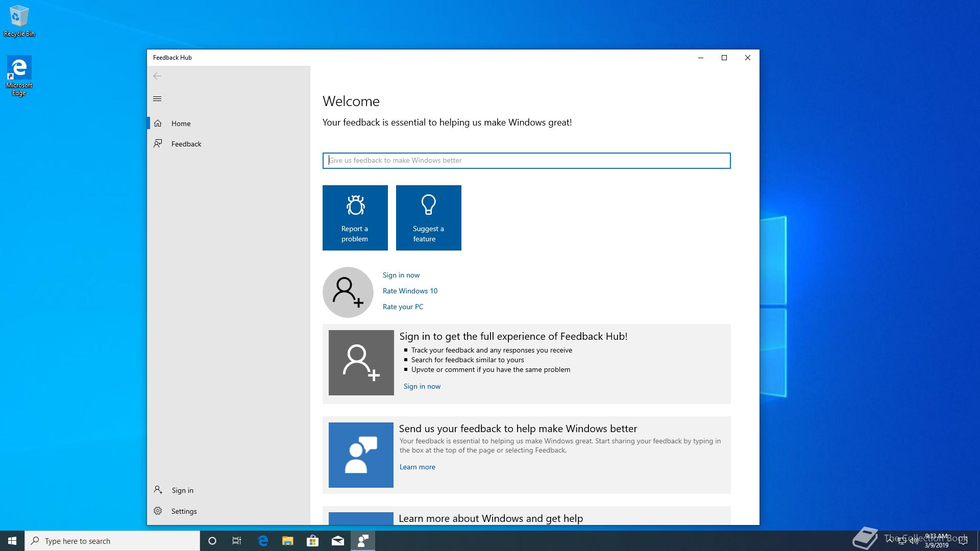Select Sign in at sidebar bottom
980x551 pixels.
pos(229,490)
